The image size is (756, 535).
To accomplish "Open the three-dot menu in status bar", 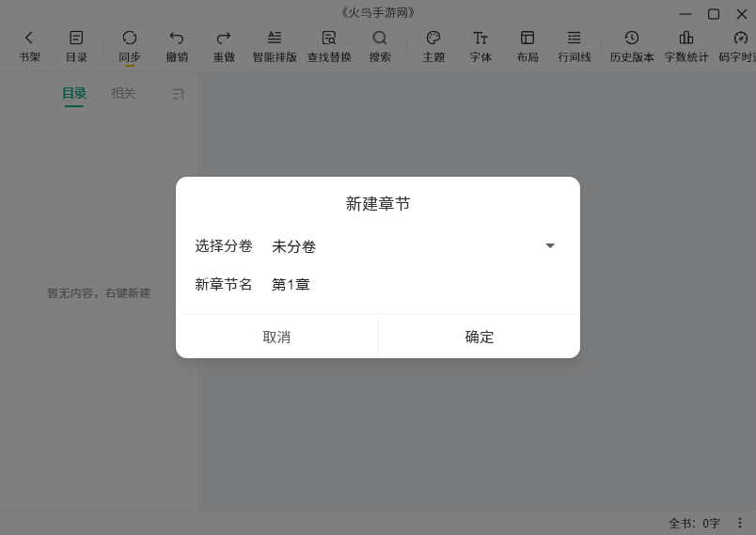I will (740, 523).
